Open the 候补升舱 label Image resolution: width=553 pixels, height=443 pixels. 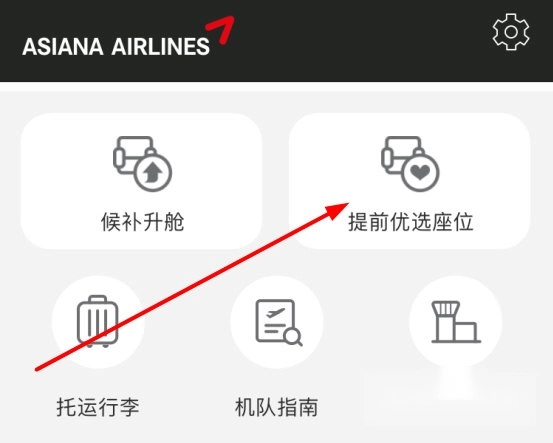[x=142, y=222]
